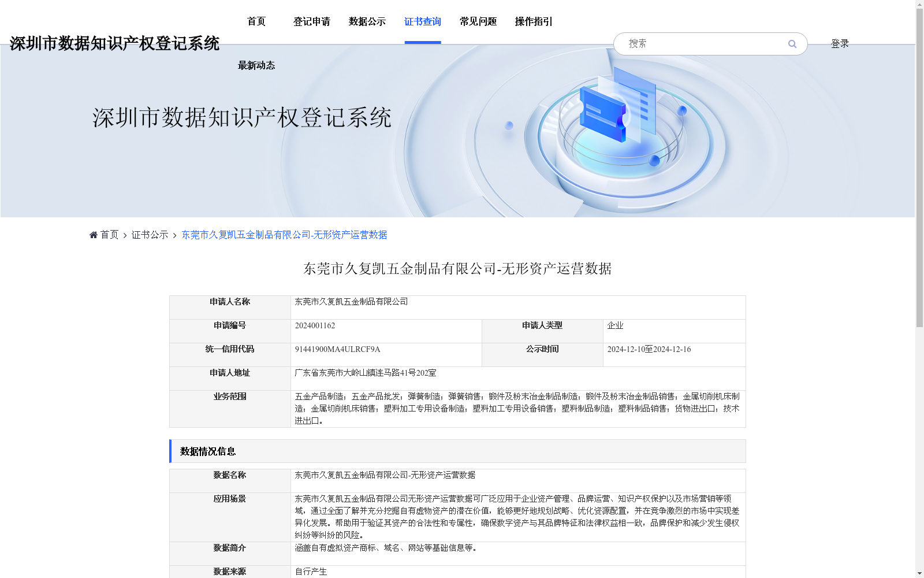Screen dimensions: 924x578
Task: Go to the 数据公示 menu item
Action: [367, 21]
